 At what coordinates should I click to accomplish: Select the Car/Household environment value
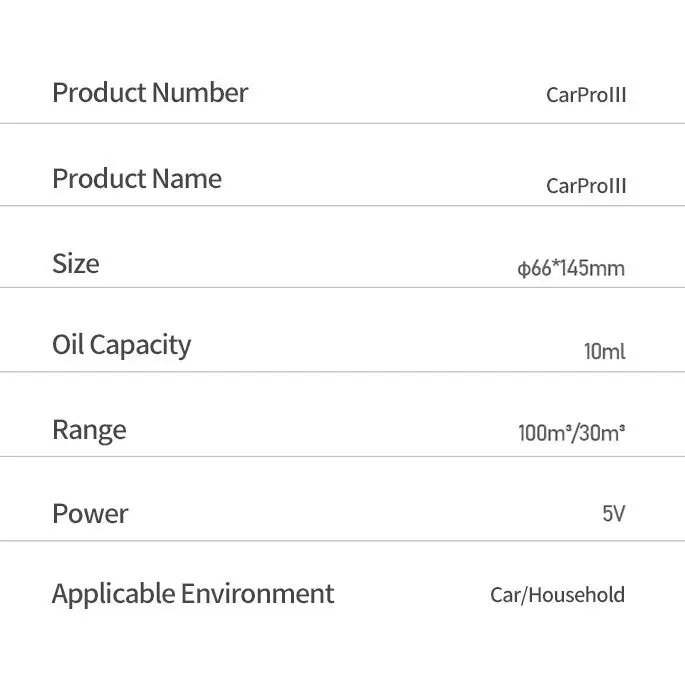[x=557, y=596]
